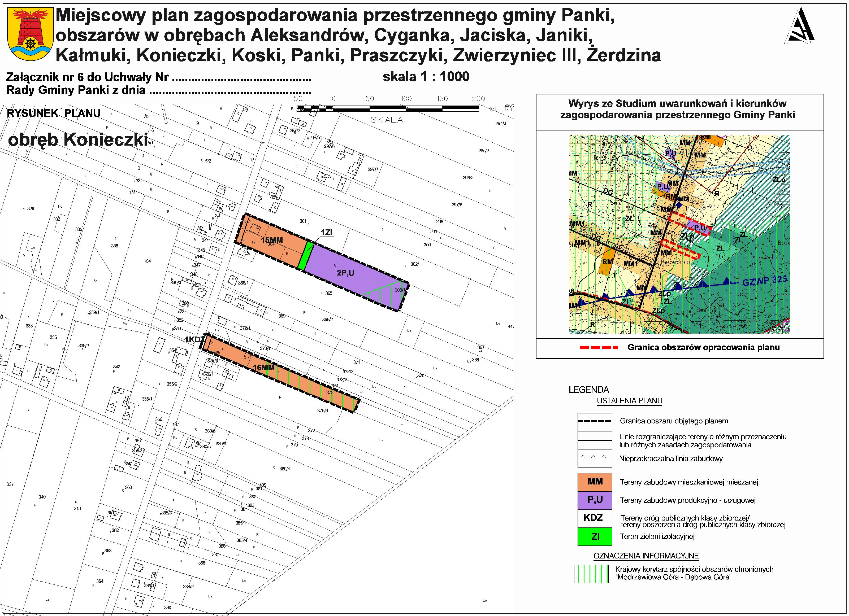Click 'Granica obszaru objętego planem' legend text
The image size is (849, 616).
click(x=674, y=421)
